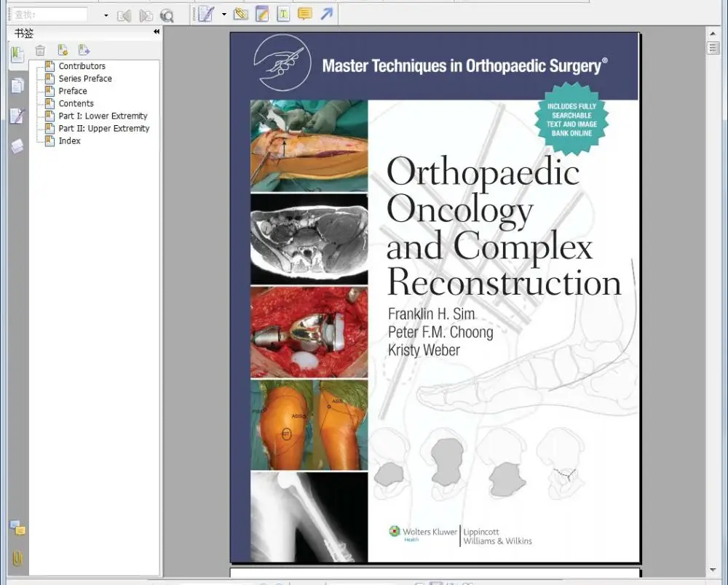The height and width of the screenshot is (585, 728).
Task: Click the searchable text badge on cover
Action: [x=571, y=119]
